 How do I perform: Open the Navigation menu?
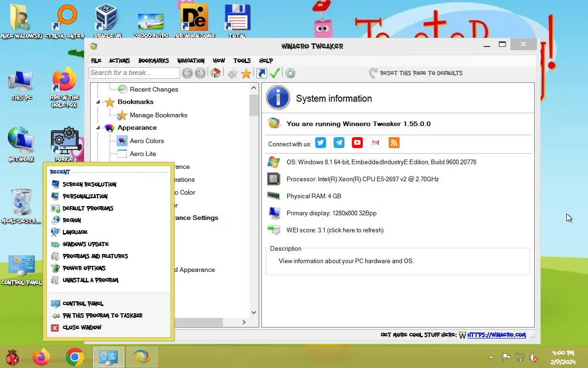click(x=191, y=61)
